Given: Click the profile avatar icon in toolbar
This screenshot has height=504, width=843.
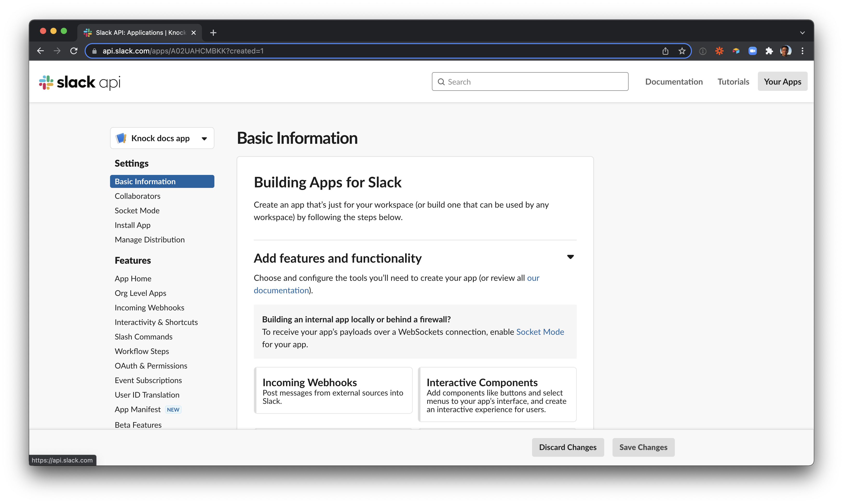Looking at the screenshot, I should click(787, 50).
